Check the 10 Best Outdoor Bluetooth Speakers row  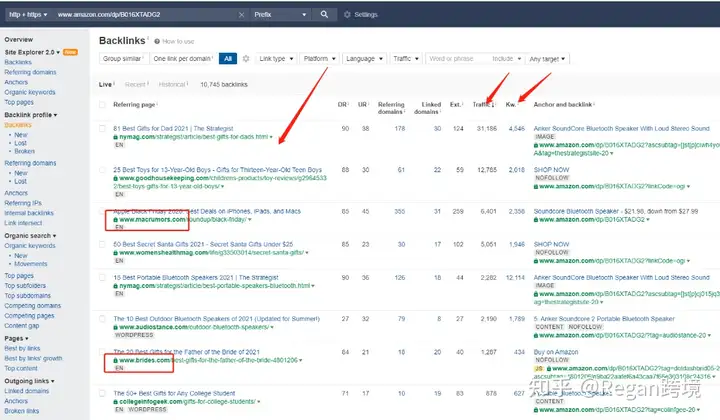[x=102, y=319]
